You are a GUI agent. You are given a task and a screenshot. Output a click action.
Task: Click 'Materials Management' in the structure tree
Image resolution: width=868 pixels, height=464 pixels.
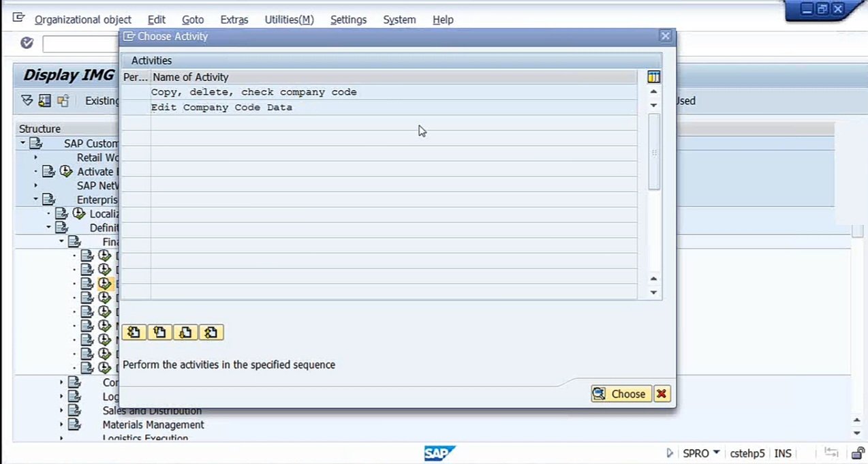coord(153,424)
